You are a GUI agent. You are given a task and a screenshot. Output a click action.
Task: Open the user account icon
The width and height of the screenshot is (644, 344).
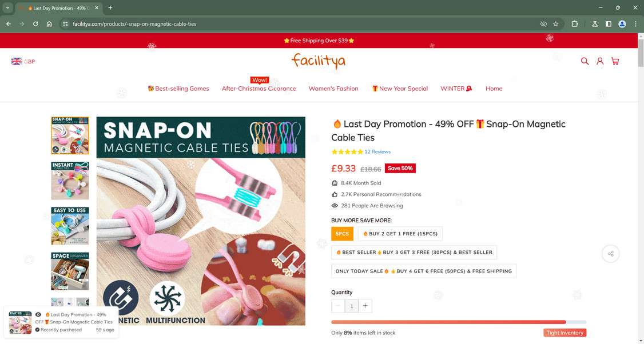600,61
